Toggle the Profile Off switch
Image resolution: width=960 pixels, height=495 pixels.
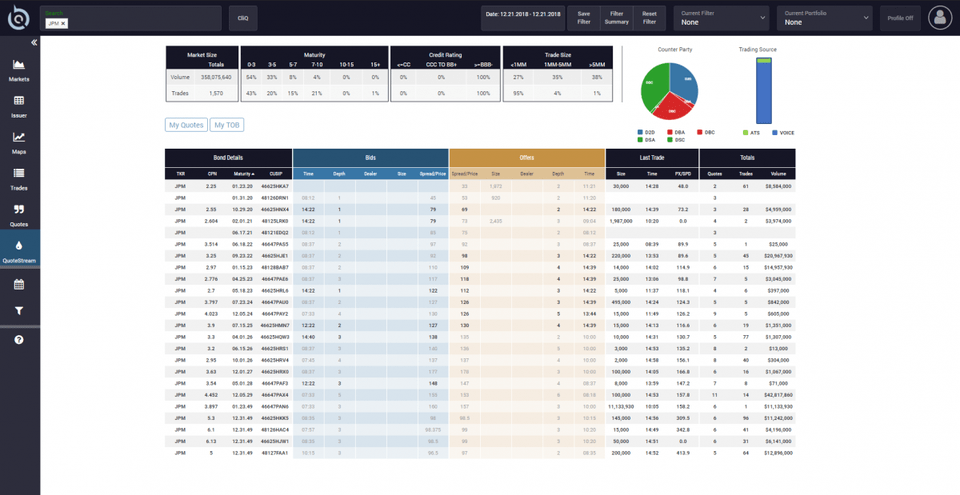click(x=900, y=18)
